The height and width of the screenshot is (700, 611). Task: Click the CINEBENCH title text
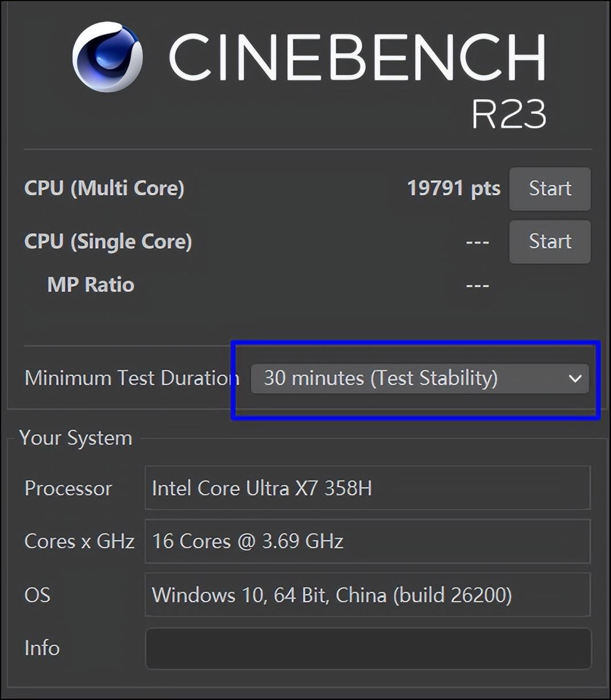(356, 57)
